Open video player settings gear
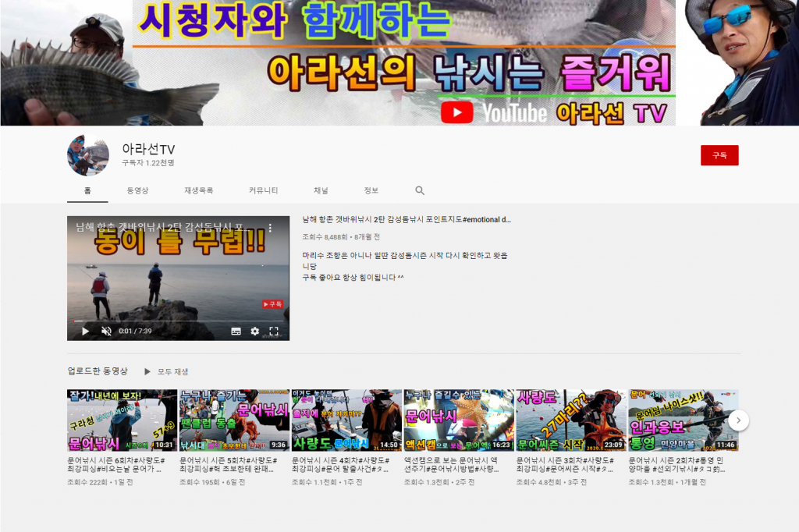799x532 pixels. click(x=254, y=331)
